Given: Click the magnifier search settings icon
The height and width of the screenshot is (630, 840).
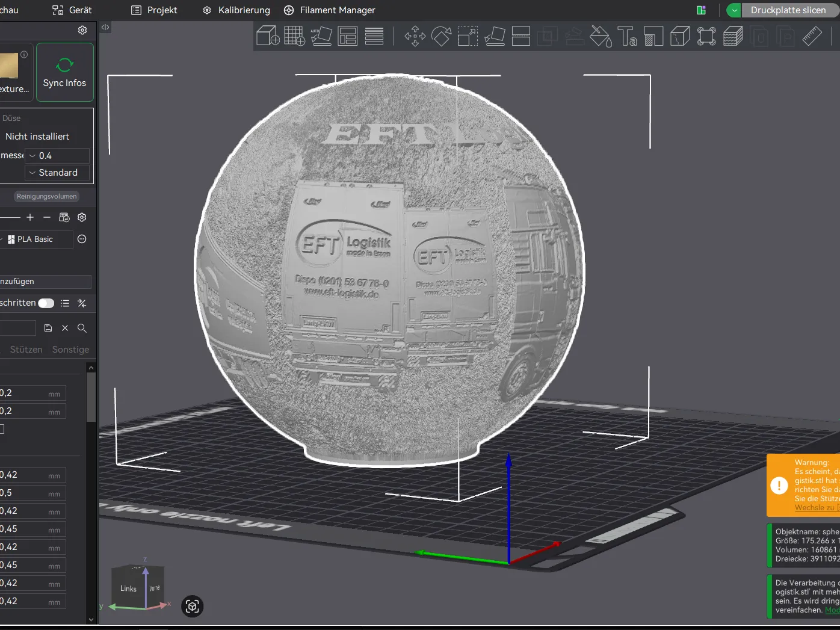Looking at the screenshot, I should pos(82,328).
